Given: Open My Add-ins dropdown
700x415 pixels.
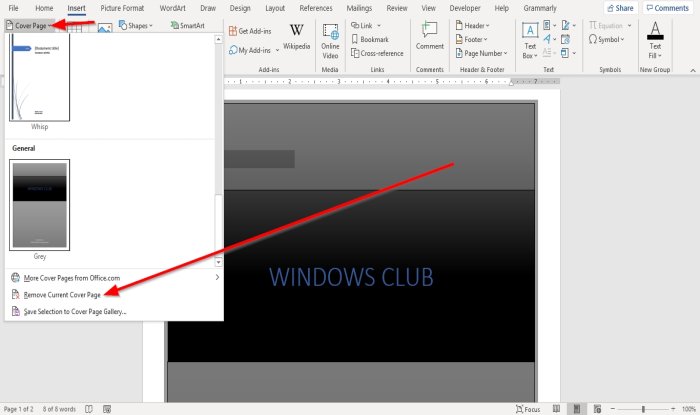Looking at the screenshot, I should [x=254, y=50].
